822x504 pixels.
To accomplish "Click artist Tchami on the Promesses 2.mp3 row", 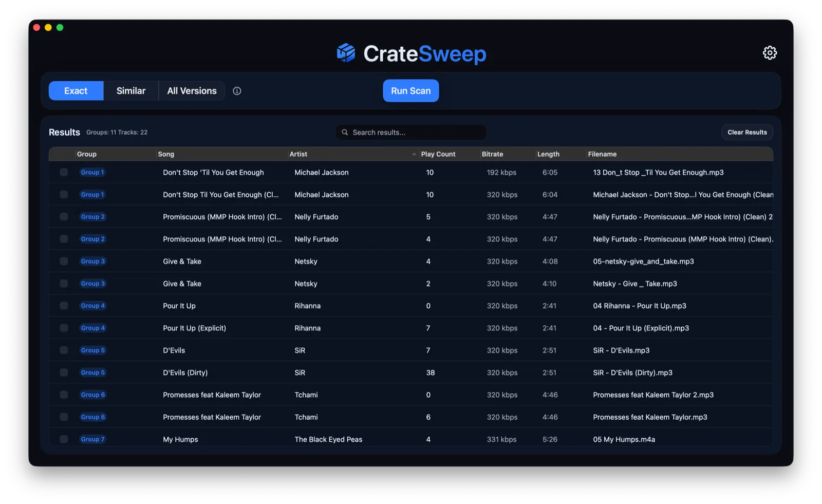I will point(306,395).
